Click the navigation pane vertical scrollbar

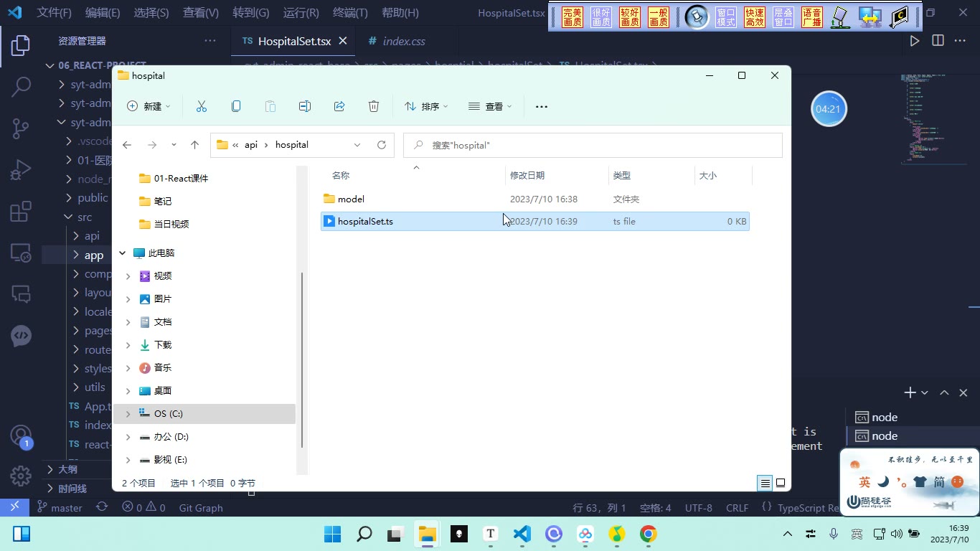tap(302, 359)
